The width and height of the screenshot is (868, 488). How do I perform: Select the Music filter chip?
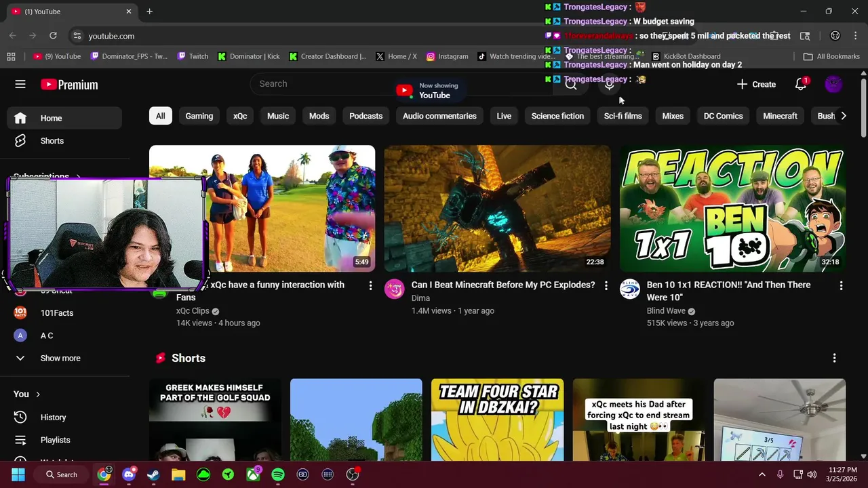tap(278, 116)
